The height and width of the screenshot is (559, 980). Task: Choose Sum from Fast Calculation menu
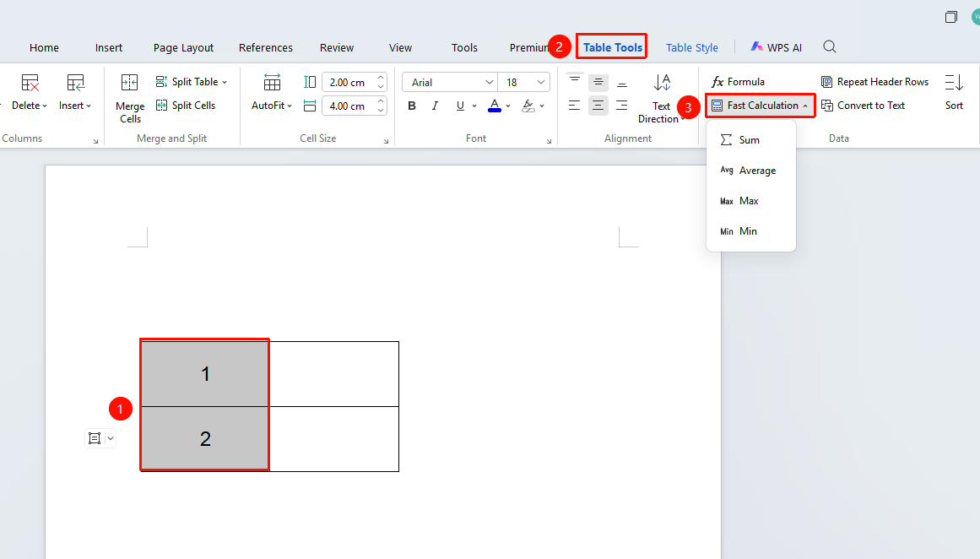point(750,140)
